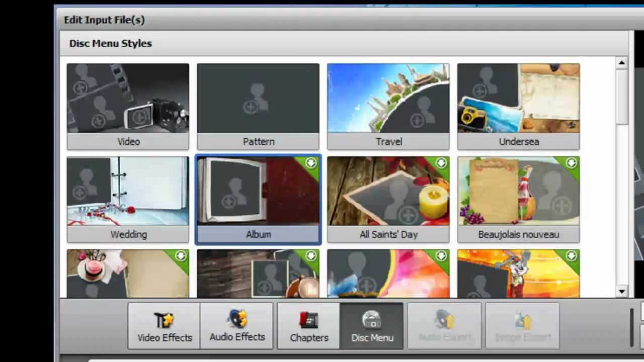Click the disabled Audio Export button
Image resolution: width=644 pixels, height=362 pixels.
(444, 326)
